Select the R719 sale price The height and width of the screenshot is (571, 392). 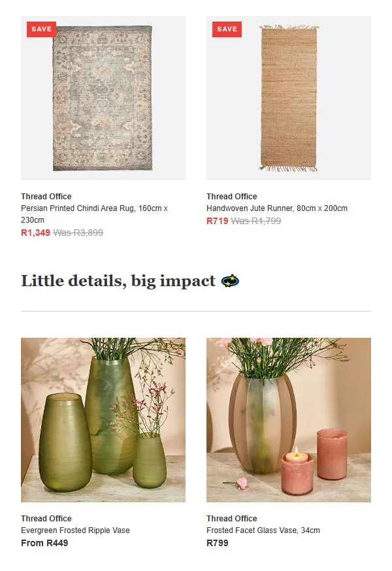click(217, 221)
